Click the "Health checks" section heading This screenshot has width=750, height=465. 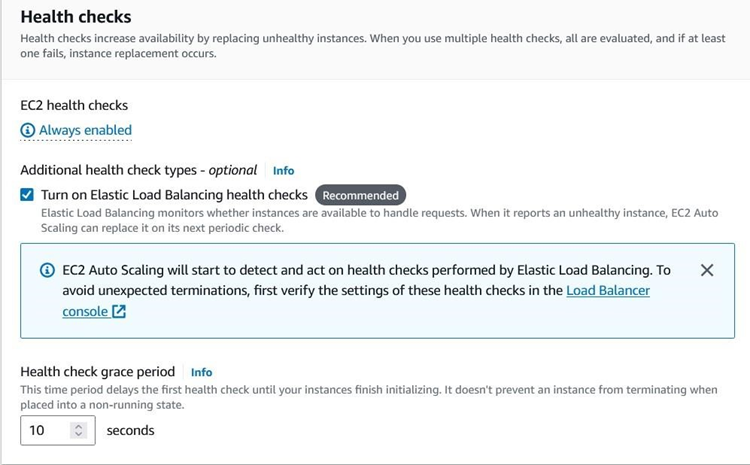[76, 17]
